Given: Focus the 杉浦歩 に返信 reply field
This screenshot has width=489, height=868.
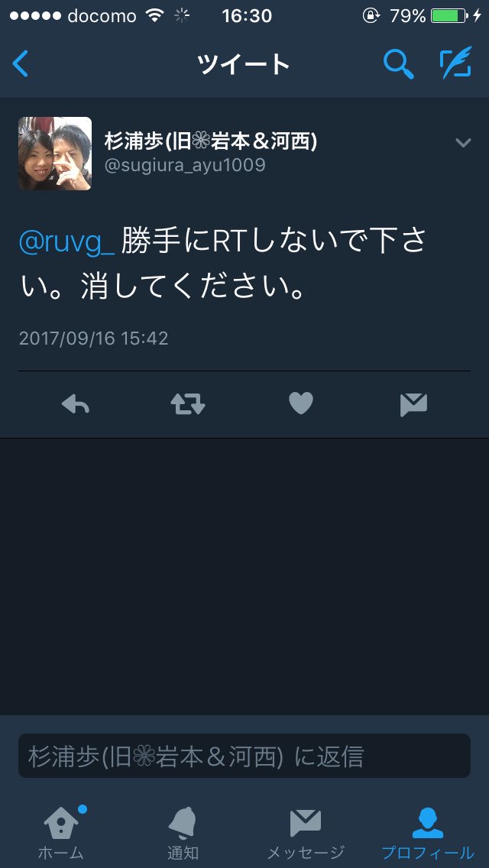Looking at the screenshot, I should click(x=244, y=756).
